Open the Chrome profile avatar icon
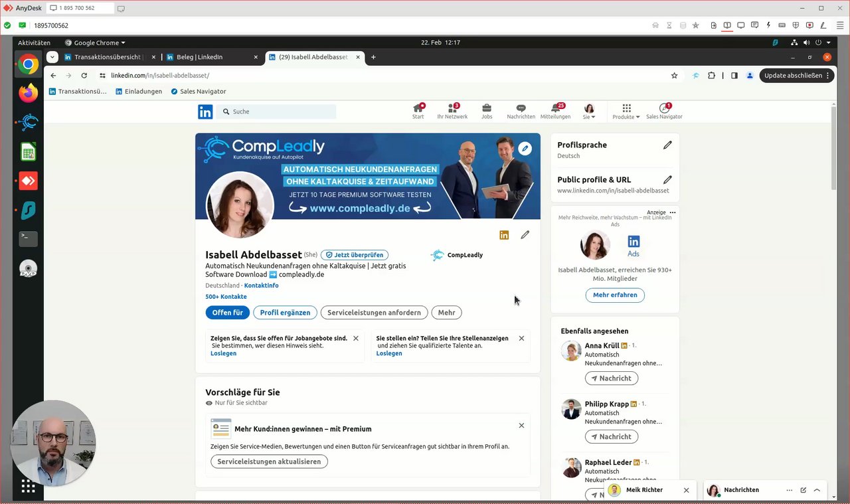Screen dimensions: 850x504 750,76
